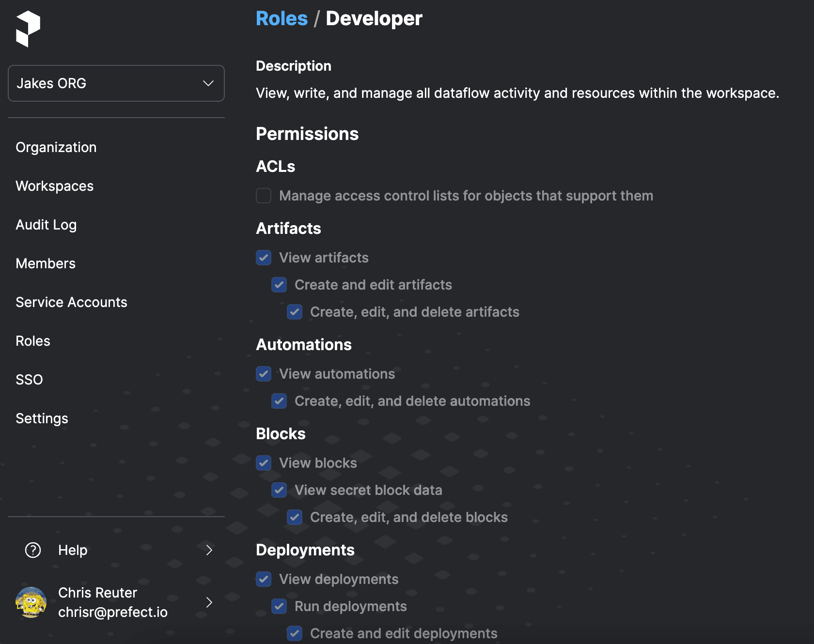
Task: Uncheck the View artifacts checkbox
Action: (x=264, y=258)
